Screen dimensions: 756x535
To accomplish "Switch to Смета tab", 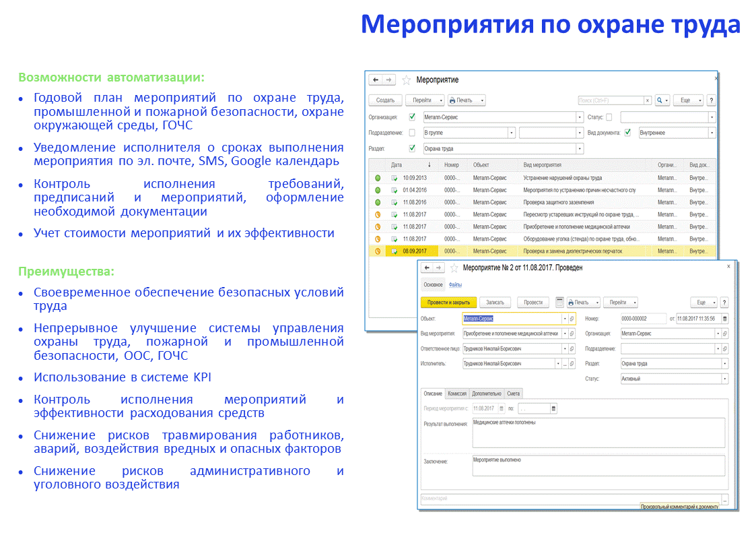I will [514, 394].
